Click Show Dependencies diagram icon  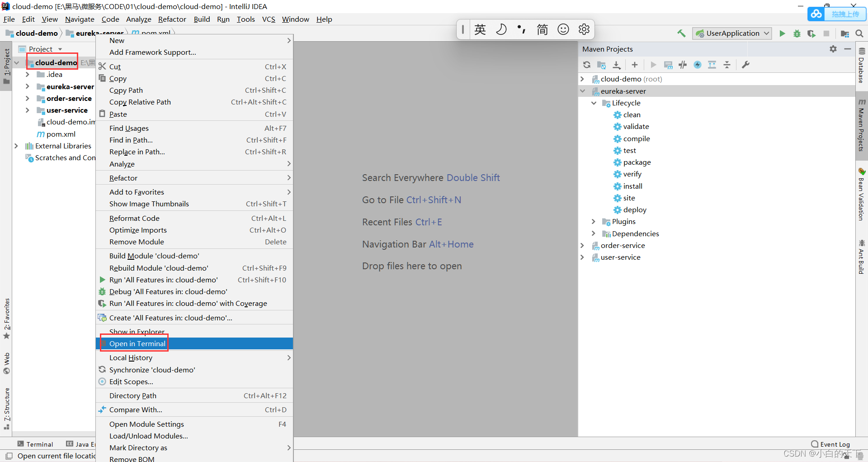point(712,65)
